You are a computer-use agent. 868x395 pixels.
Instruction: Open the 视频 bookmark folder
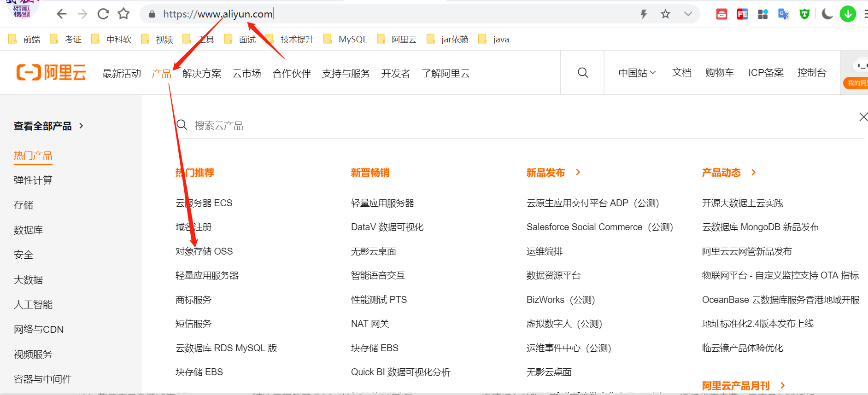coord(157,39)
